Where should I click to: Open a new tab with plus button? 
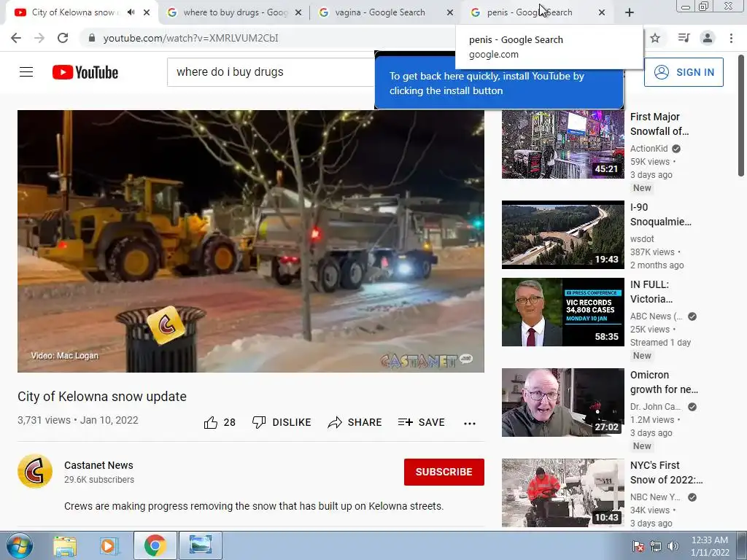pos(630,13)
